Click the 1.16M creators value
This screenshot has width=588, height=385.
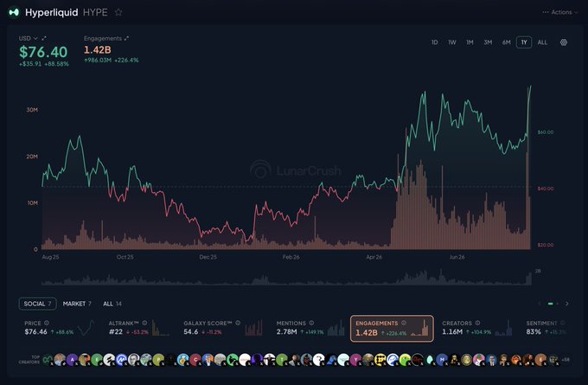pyautogui.click(x=452, y=331)
